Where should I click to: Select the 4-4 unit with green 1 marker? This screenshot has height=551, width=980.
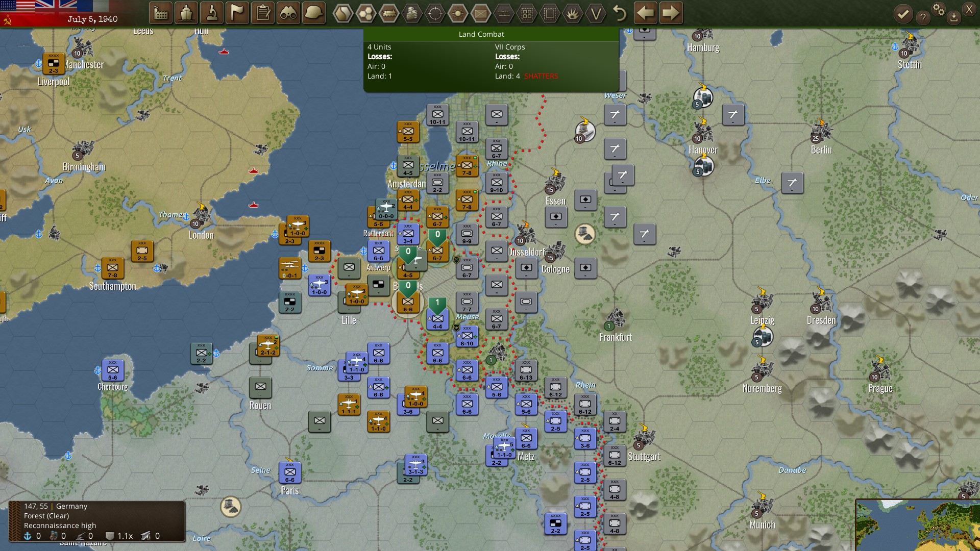pos(437,319)
